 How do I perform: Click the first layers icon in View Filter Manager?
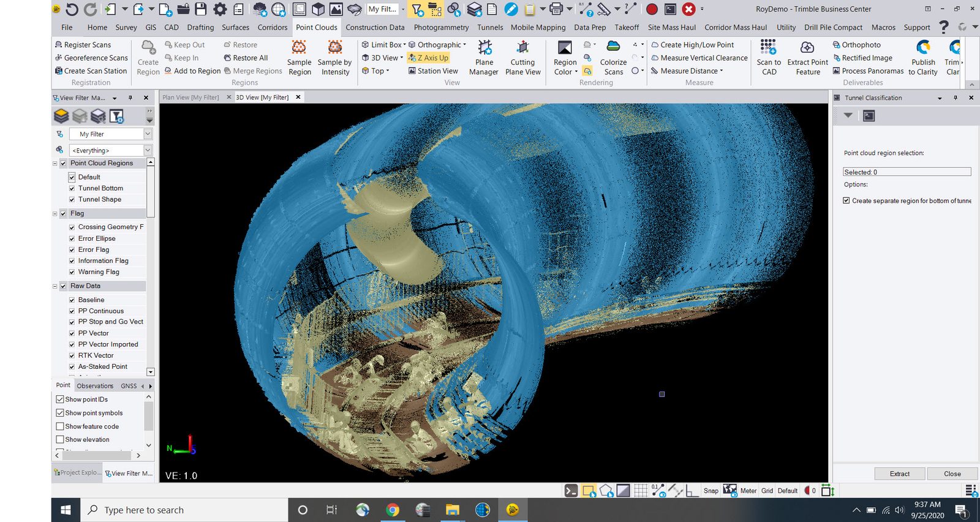(61, 116)
